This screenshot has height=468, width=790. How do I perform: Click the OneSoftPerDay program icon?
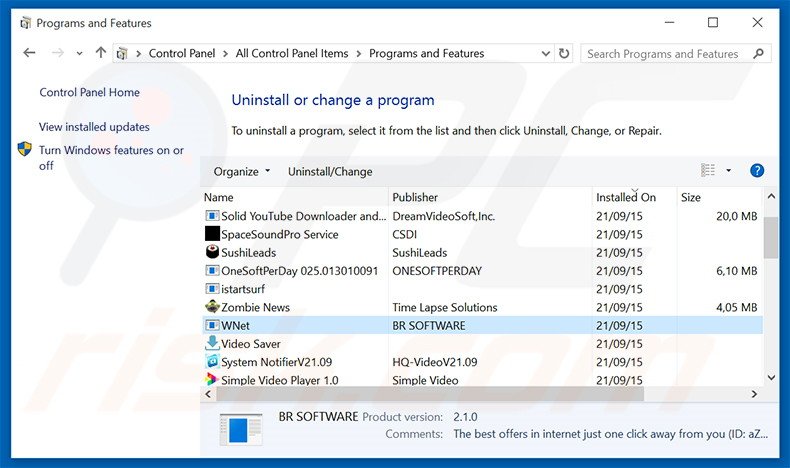point(212,271)
